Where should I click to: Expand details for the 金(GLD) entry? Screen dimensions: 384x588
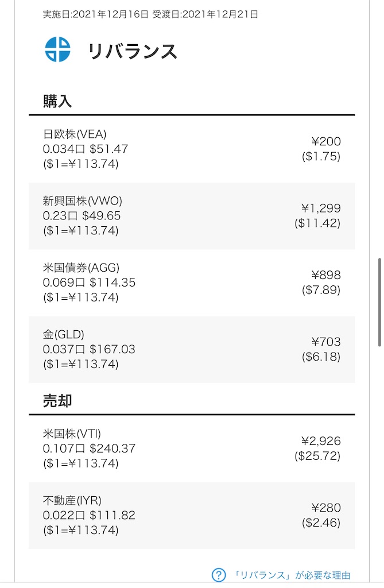click(x=192, y=349)
